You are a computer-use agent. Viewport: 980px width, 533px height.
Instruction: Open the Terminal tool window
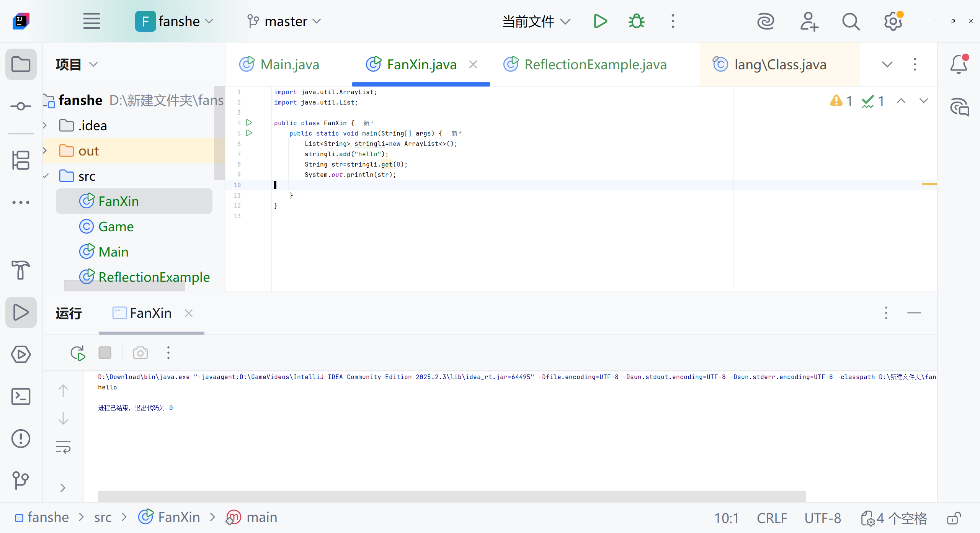(x=21, y=396)
